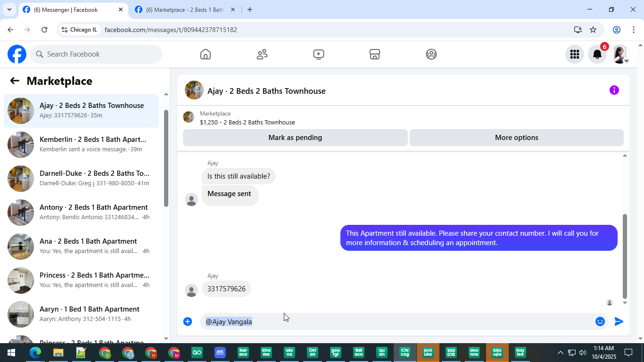
Task: Open the Facebook menu grid icon
Action: (x=574, y=54)
